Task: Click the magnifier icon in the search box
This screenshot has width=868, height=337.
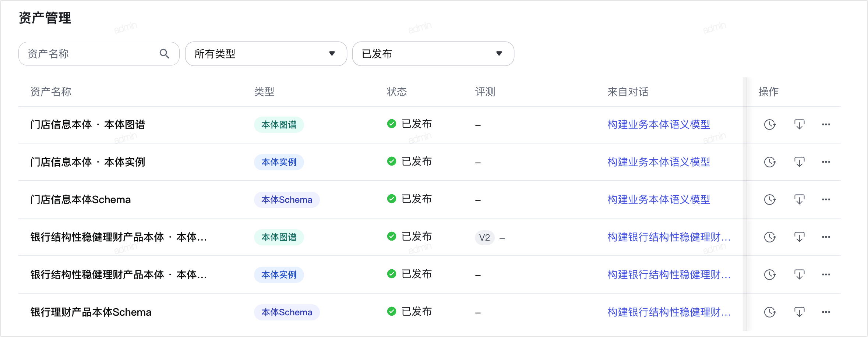Action: pyautogui.click(x=164, y=54)
